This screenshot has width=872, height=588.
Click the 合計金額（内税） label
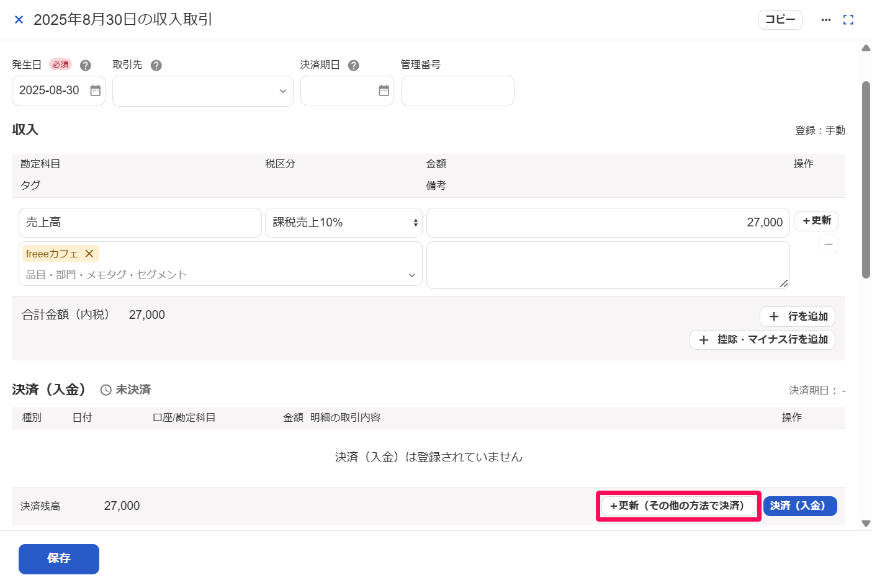[x=66, y=314]
